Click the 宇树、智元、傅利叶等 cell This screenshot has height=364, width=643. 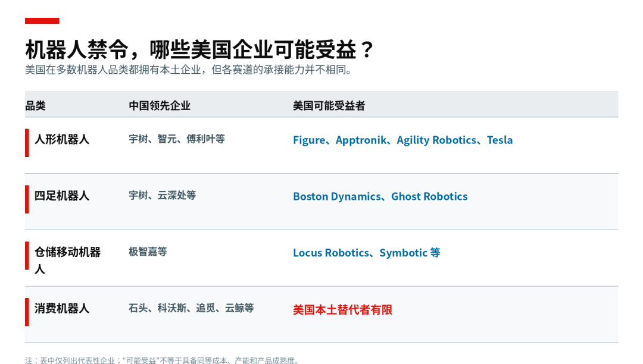click(x=177, y=139)
